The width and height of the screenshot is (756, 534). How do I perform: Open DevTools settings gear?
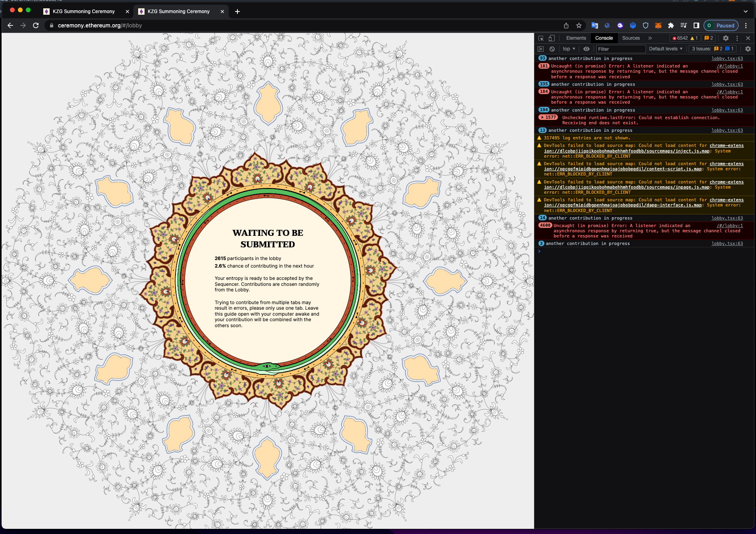726,38
